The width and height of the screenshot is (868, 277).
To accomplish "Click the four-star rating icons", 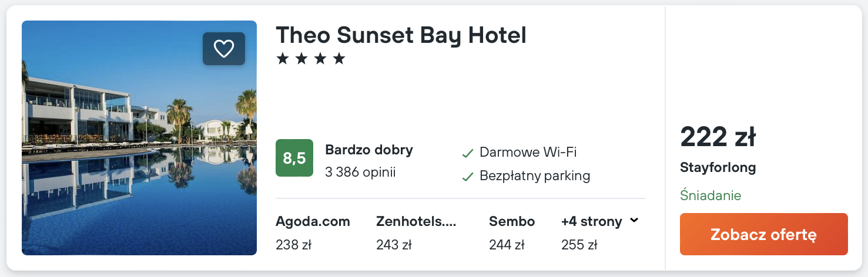I will [311, 59].
